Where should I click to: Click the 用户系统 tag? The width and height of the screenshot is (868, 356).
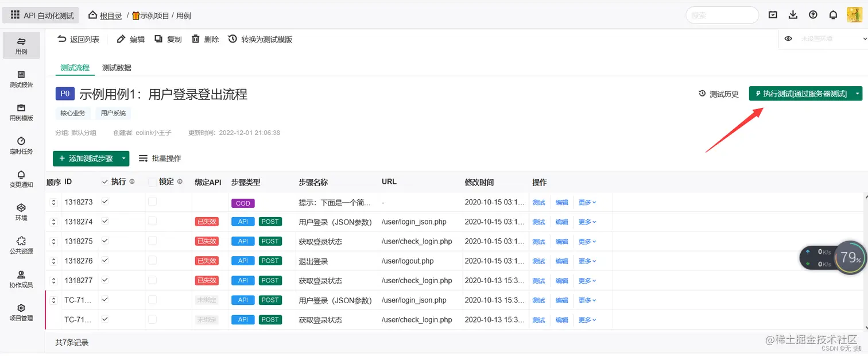(113, 113)
